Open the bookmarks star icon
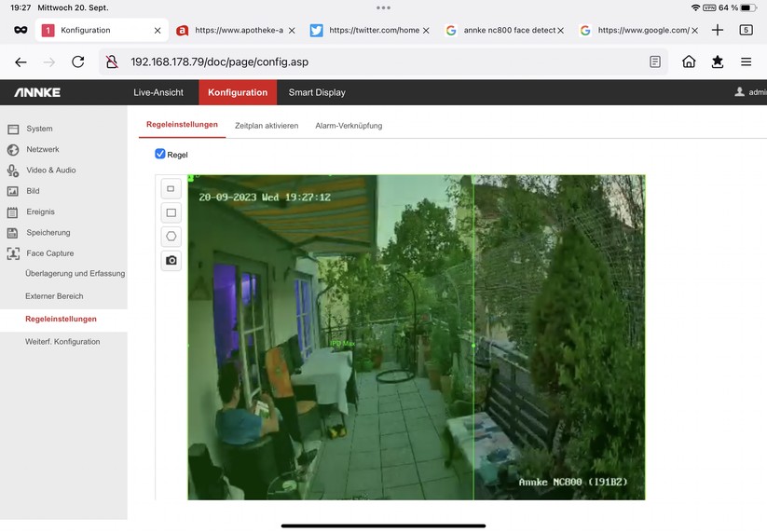Image resolution: width=767 pixels, height=532 pixels. tap(717, 62)
